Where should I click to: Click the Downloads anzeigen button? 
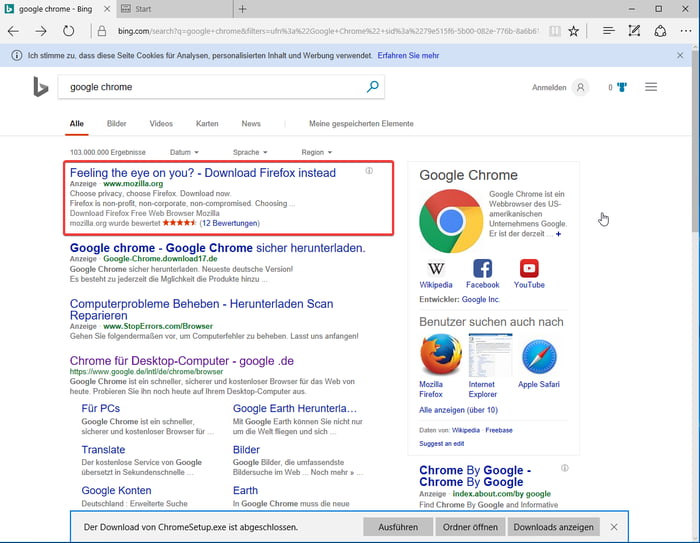[554, 527]
